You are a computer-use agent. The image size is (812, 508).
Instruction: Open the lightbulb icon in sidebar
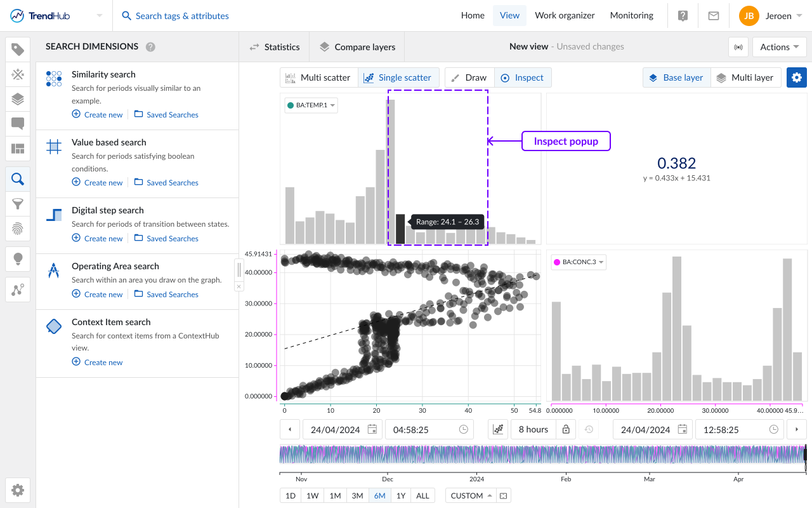[18, 258]
